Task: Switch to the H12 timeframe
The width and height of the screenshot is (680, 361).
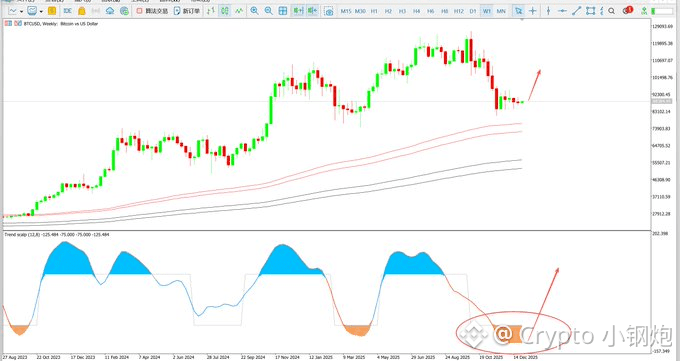Action: (x=459, y=11)
